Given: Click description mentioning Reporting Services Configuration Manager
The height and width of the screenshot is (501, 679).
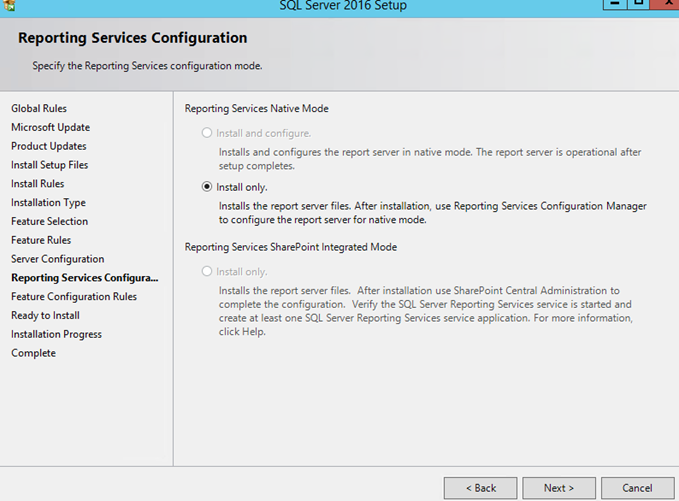Looking at the screenshot, I should point(433,213).
